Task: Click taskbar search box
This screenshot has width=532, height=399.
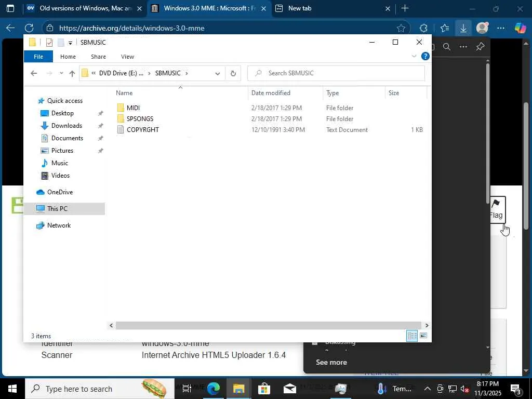Action: (100, 389)
